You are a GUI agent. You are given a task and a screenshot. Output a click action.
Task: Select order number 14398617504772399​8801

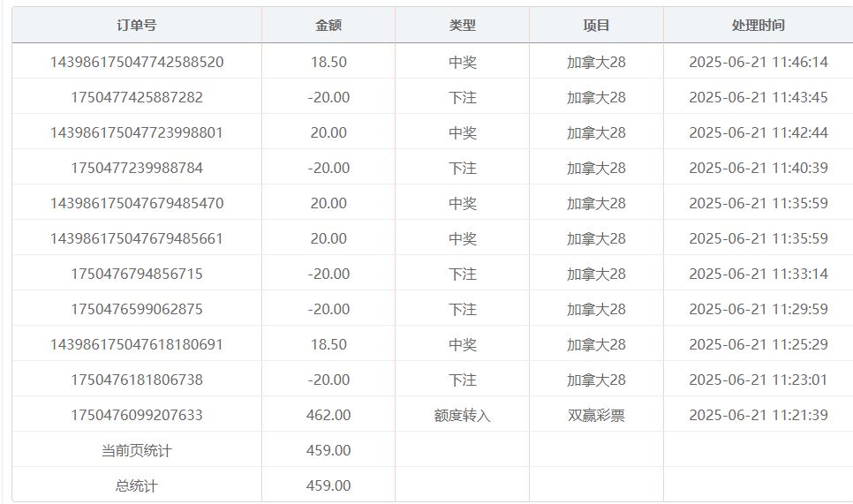point(137,132)
